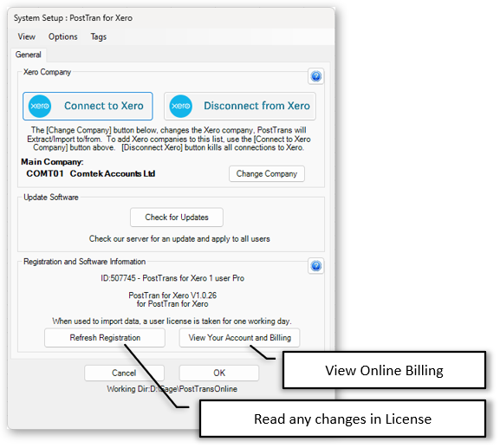Click the Change Company button
Viewport: 500px width, 448px height.
coord(267,174)
